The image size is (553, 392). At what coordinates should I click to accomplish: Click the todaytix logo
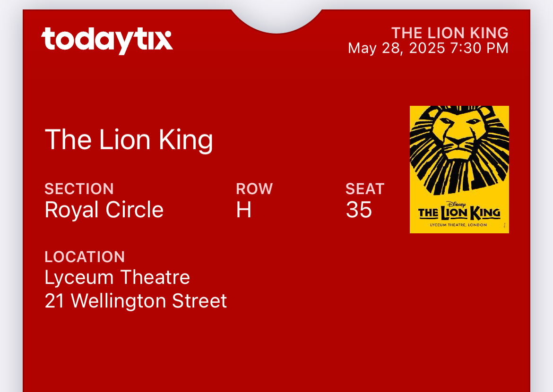107,41
